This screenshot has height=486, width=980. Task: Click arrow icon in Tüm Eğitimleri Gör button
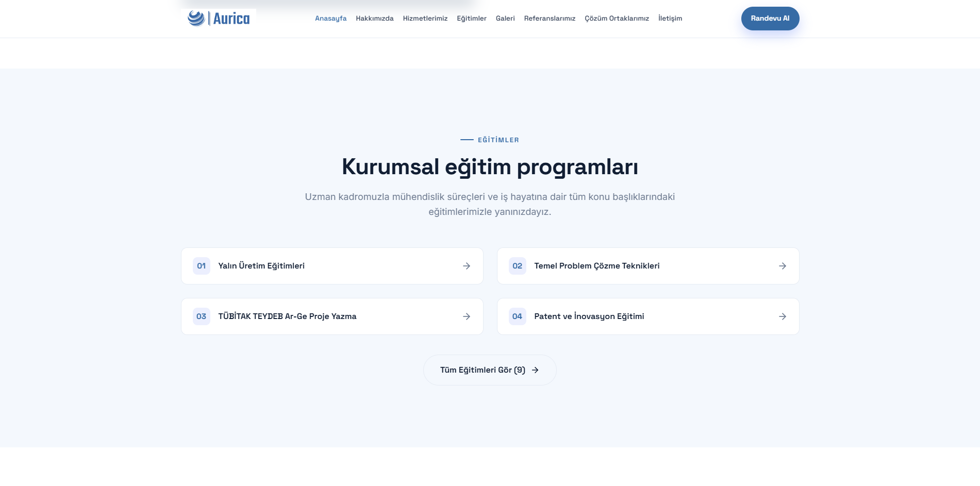coord(535,370)
